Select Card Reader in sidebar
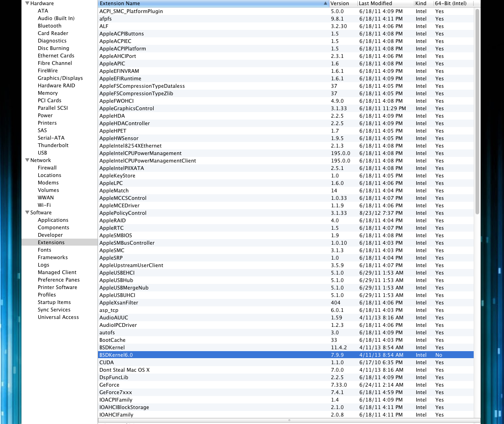 point(53,33)
